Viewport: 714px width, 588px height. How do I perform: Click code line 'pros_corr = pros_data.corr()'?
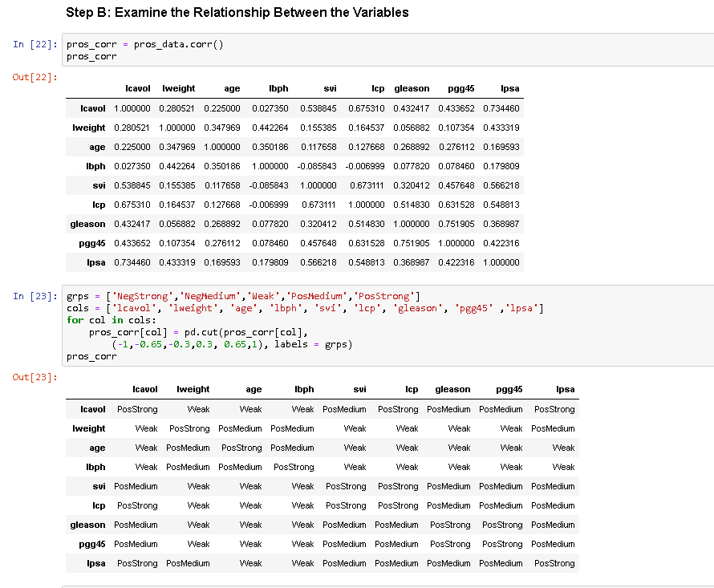pyautogui.click(x=144, y=44)
